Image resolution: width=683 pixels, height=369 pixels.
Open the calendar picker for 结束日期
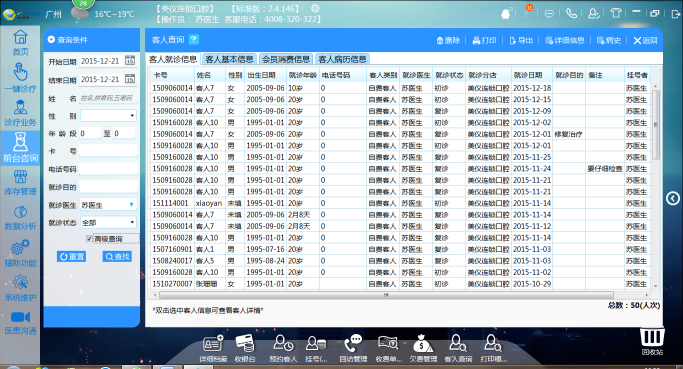tap(130, 79)
